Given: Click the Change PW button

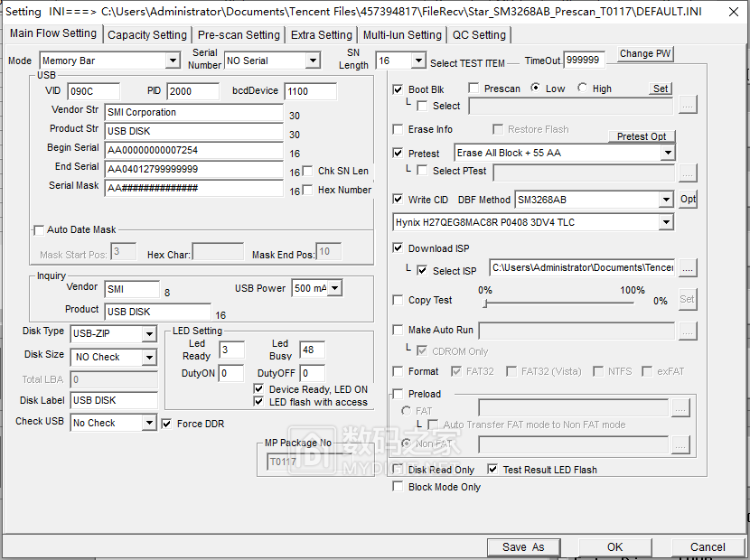Looking at the screenshot, I should (643, 54).
